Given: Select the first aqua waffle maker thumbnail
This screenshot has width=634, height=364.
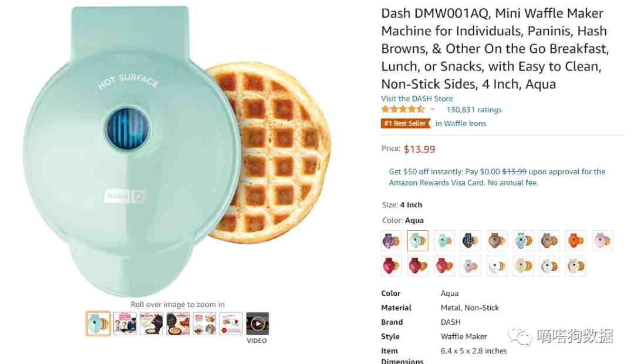Looking at the screenshot, I should point(98,323).
